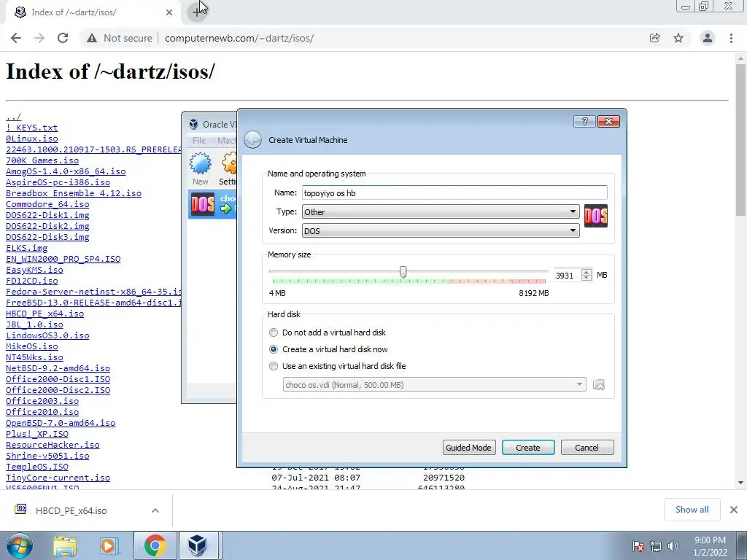This screenshot has width=747, height=560.
Task: Close the Index of /~dartz/isos/ tab
Action: coord(169,12)
